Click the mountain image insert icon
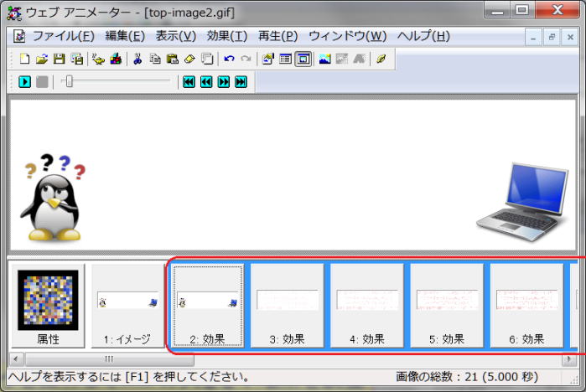This screenshot has height=392, width=586. [324, 59]
